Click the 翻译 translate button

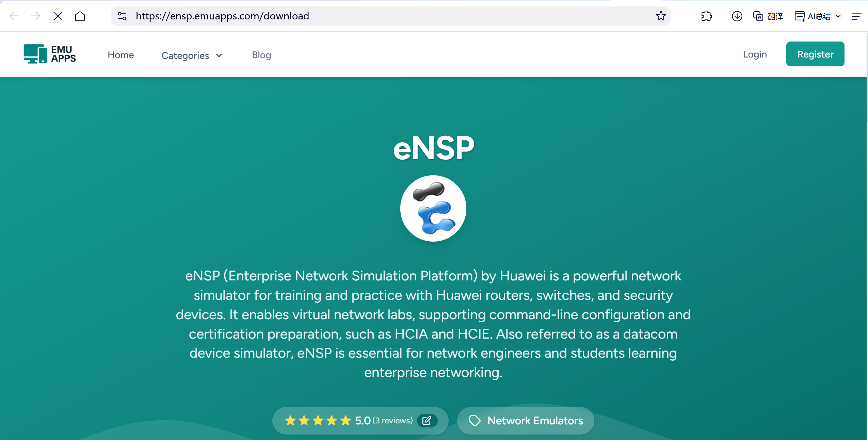tap(768, 16)
